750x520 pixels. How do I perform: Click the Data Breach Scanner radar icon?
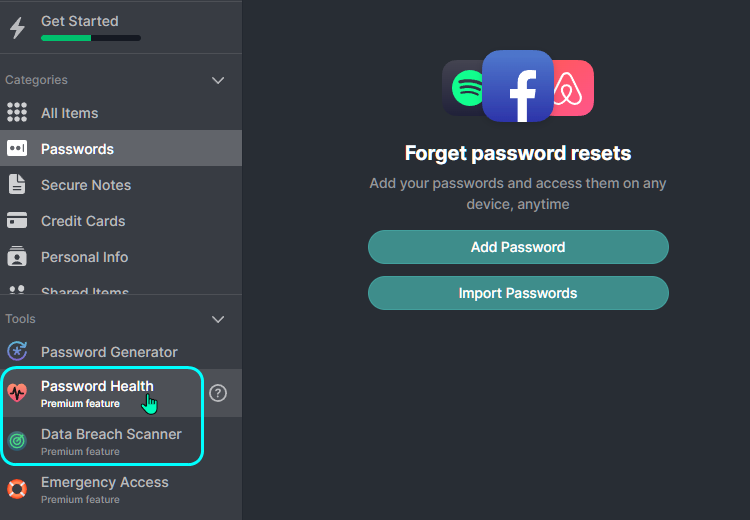coord(17,441)
